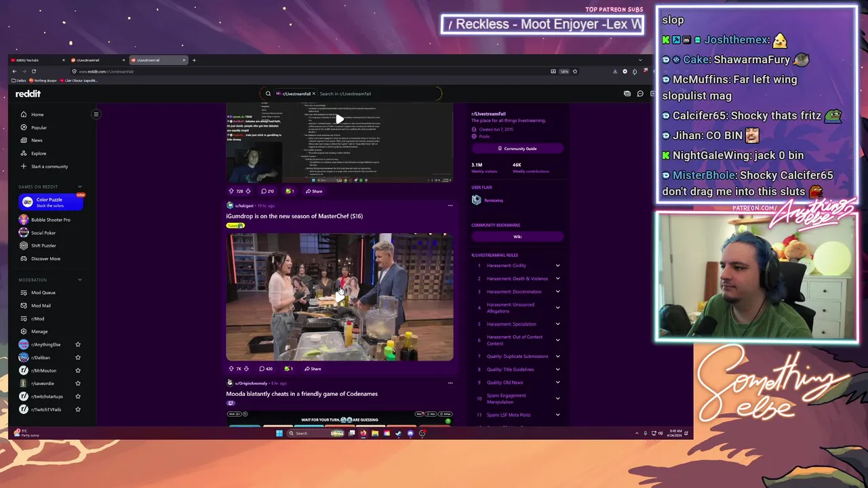Bookmark this page with the star icon
The image size is (868, 488).
pos(575,71)
